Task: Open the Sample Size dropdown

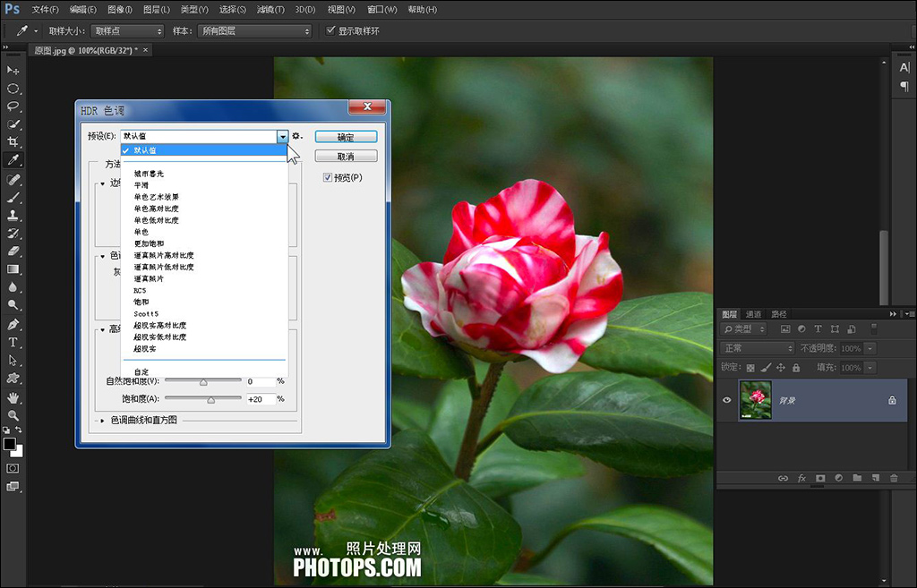Action: pyautogui.click(x=127, y=31)
